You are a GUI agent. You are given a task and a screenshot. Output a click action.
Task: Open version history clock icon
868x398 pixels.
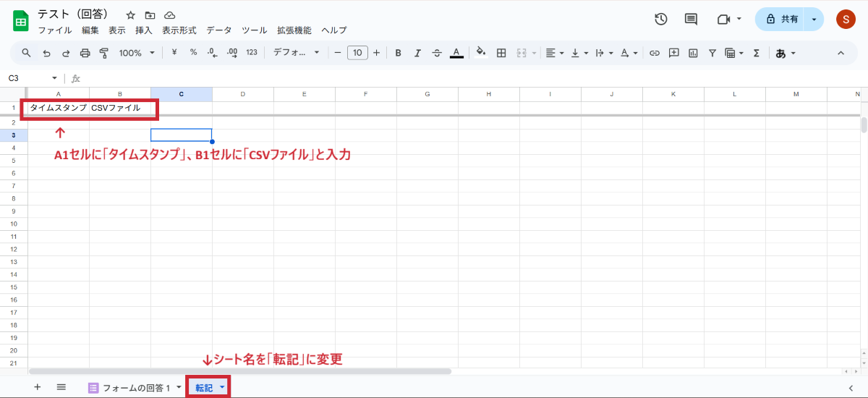coord(660,20)
